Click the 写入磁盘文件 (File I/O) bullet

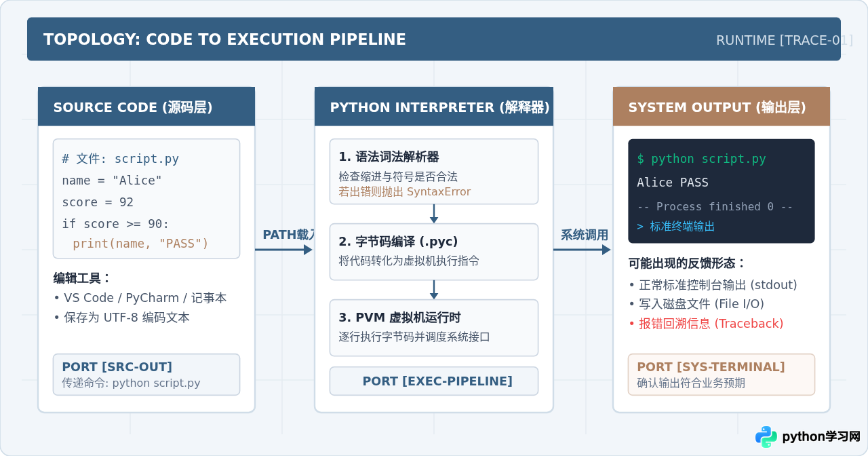click(x=696, y=304)
